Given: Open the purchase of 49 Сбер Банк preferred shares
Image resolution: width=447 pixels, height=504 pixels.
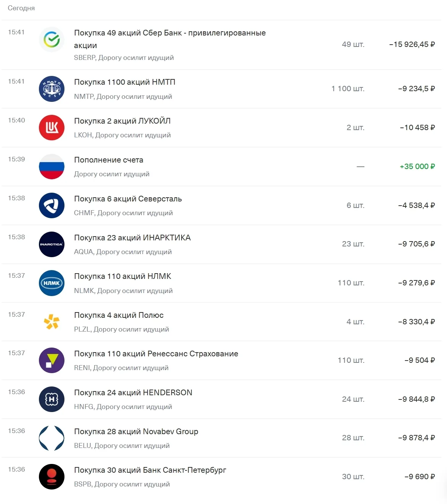Looking at the screenshot, I should (x=221, y=45).
